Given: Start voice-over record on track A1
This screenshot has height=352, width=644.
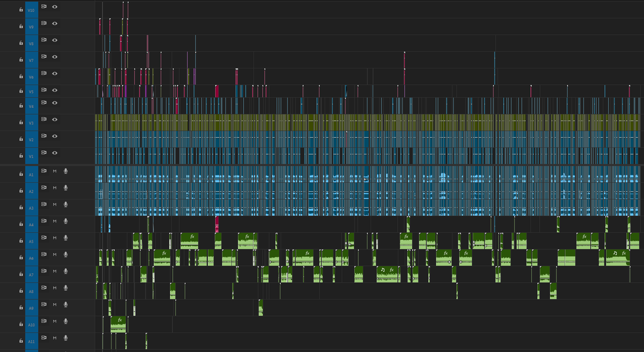Looking at the screenshot, I should (x=65, y=171).
